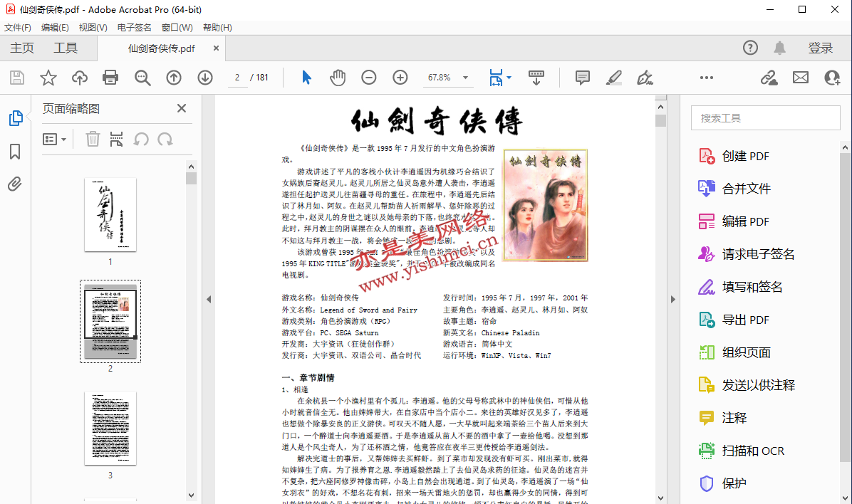Open the bookmarks panel icon

pos(15,152)
